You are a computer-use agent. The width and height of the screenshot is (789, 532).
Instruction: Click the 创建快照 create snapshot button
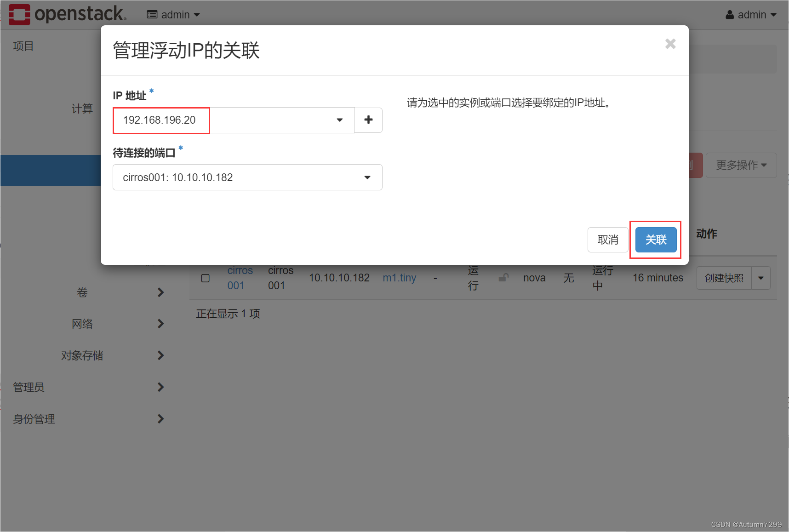pos(724,278)
